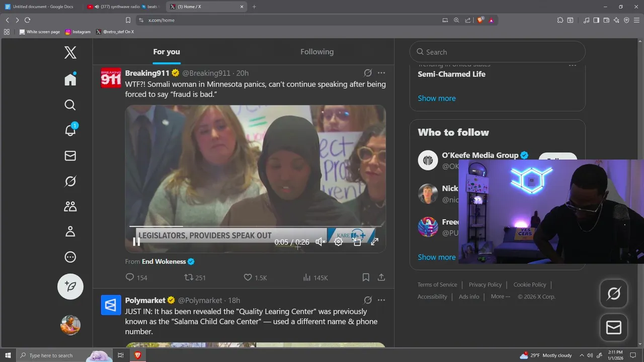Screen dimensions: 644x362
Task: Open Explore search icon in the X sidebar
Action: [x=70, y=105]
